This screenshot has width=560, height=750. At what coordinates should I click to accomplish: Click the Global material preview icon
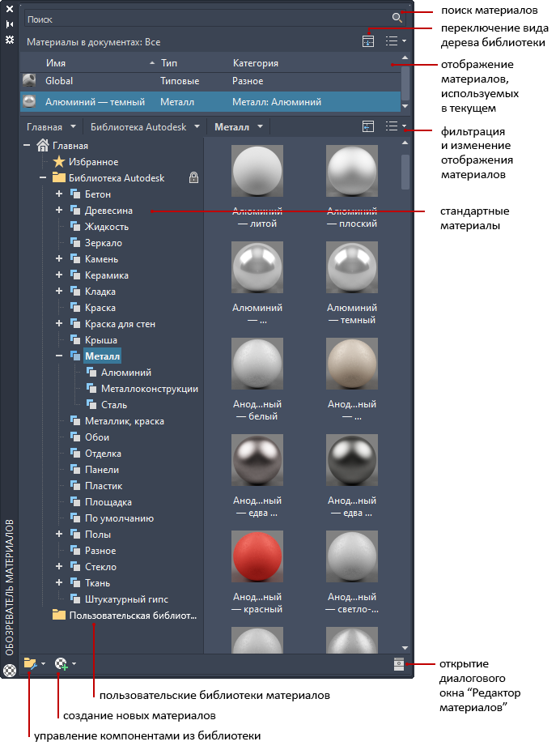30,81
